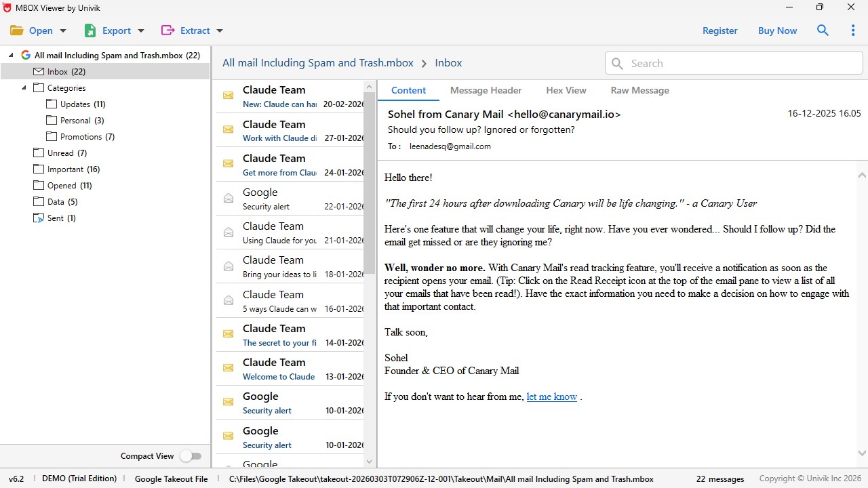Click the Google logo beside the mbox file
This screenshot has height=488, width=868.
pos(26,56)
